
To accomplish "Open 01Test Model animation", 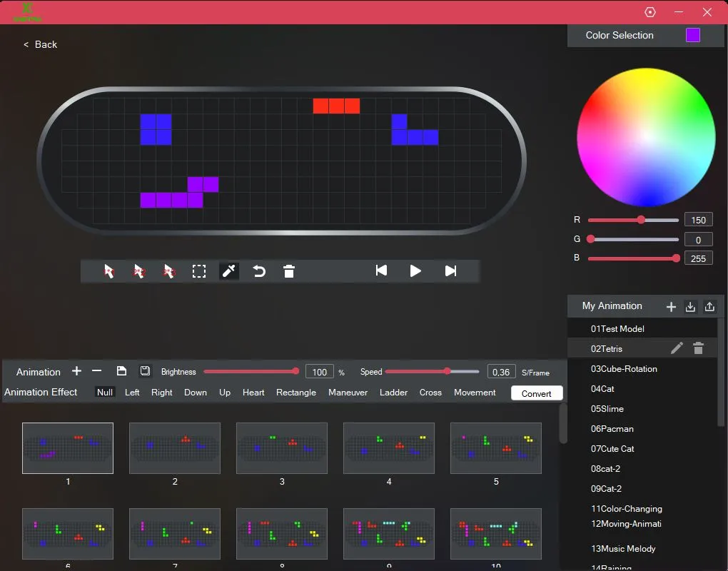I will [x=642, y=328].
